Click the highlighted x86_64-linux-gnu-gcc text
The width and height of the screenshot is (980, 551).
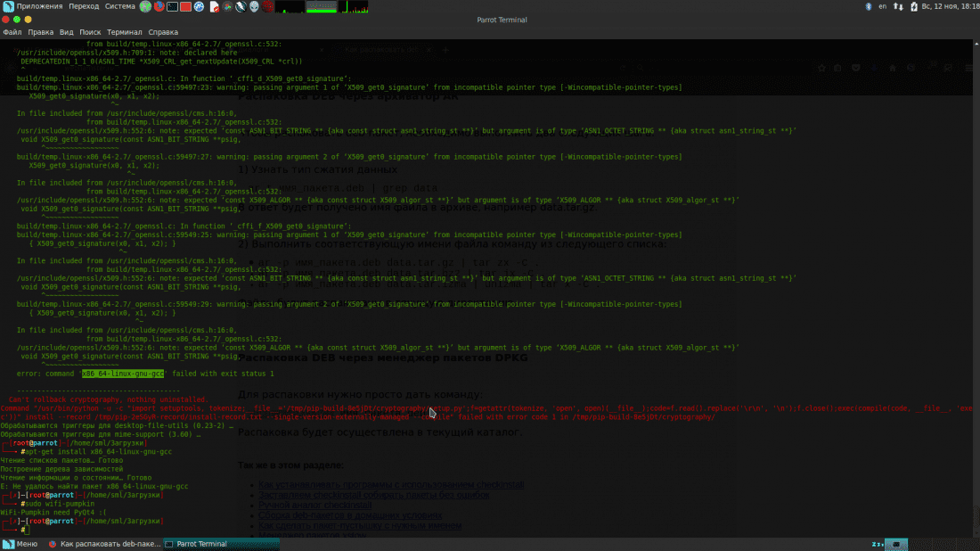123,374
